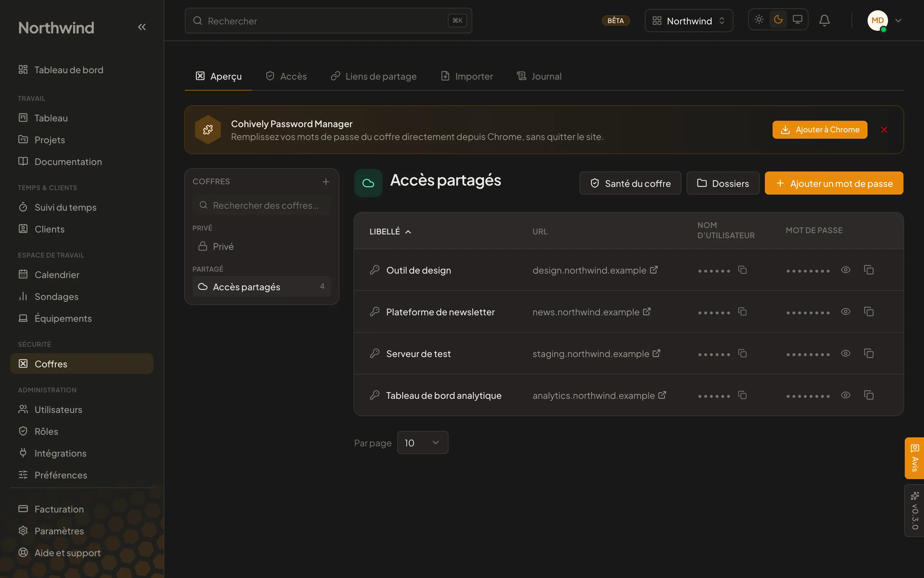Reveal password for Serveur de test
924x578 pixels.
pos(846,354)
